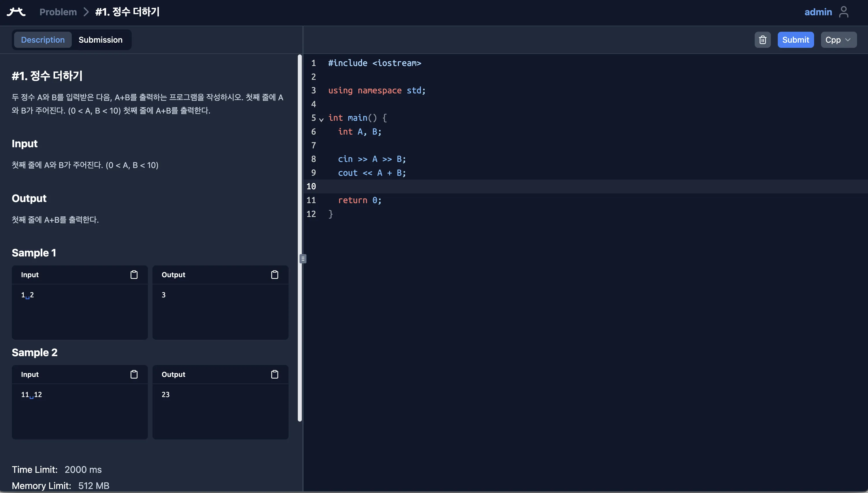Click Sample 2 input value '11 12'

pos(31,394)
